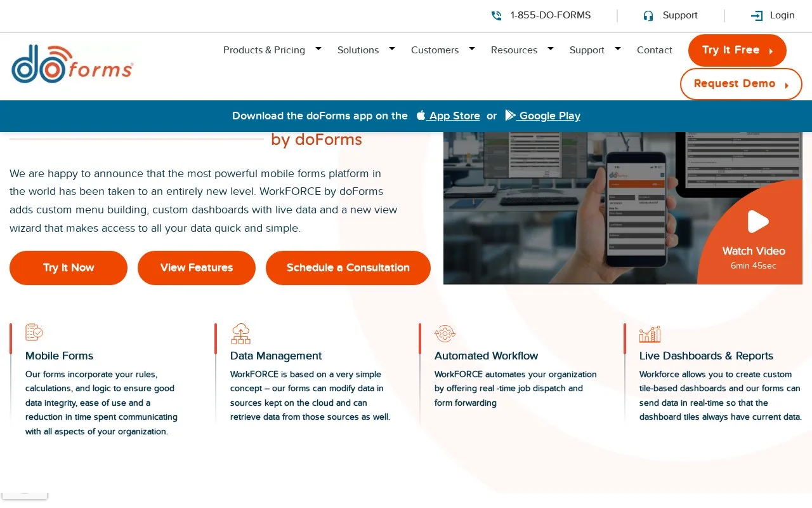Expand the Solutions dropdown arrow
Image resolution: width=812 pixels, height=508 pixels.
(x=392, y=48)
